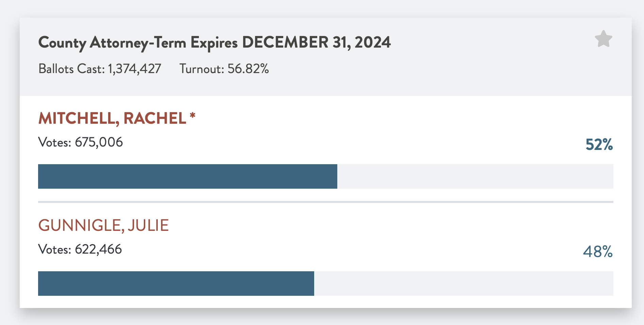Click Votes: 622,466 text
The height and width of the screenshot is (325, 644).
80,249
